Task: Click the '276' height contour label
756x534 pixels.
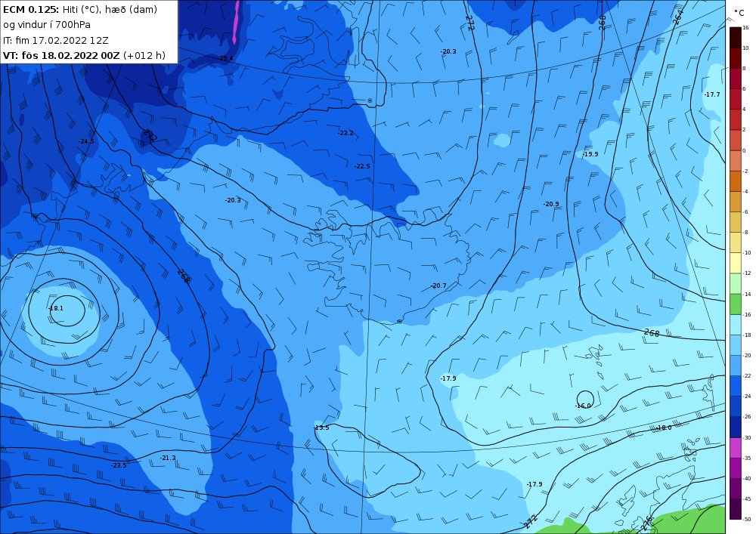Action: point(646,523)
